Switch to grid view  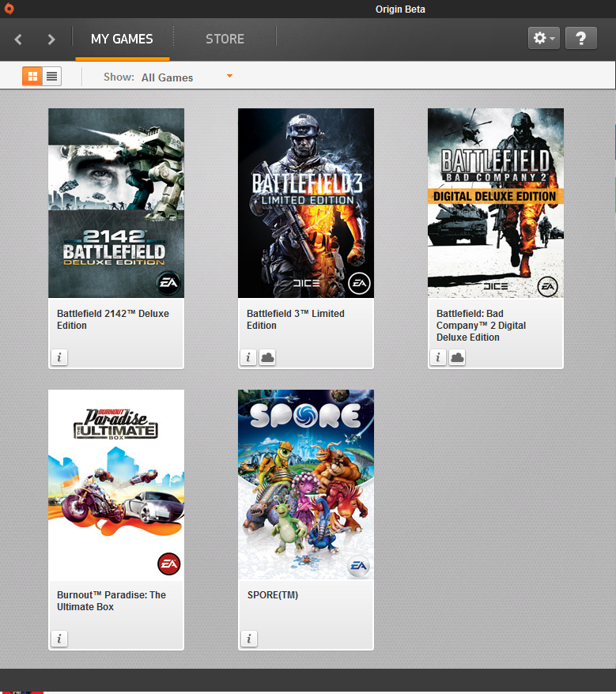[32, 76]
